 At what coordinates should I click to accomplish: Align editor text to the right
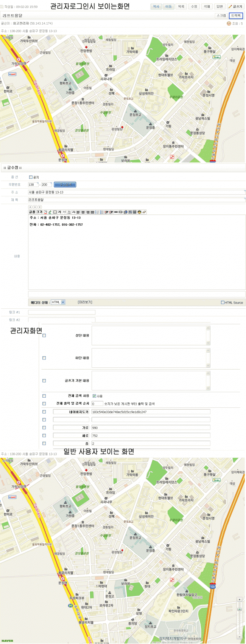pos(87,212)
